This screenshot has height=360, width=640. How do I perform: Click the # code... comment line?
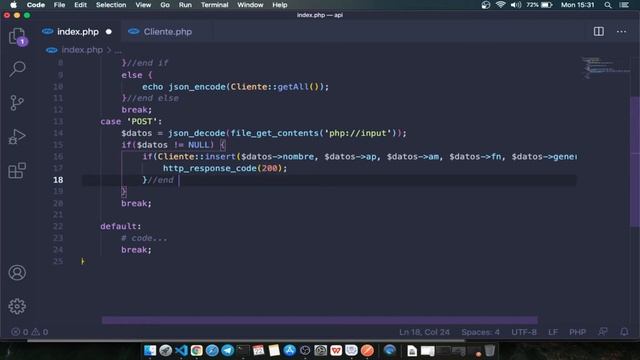tap(144, 238)
